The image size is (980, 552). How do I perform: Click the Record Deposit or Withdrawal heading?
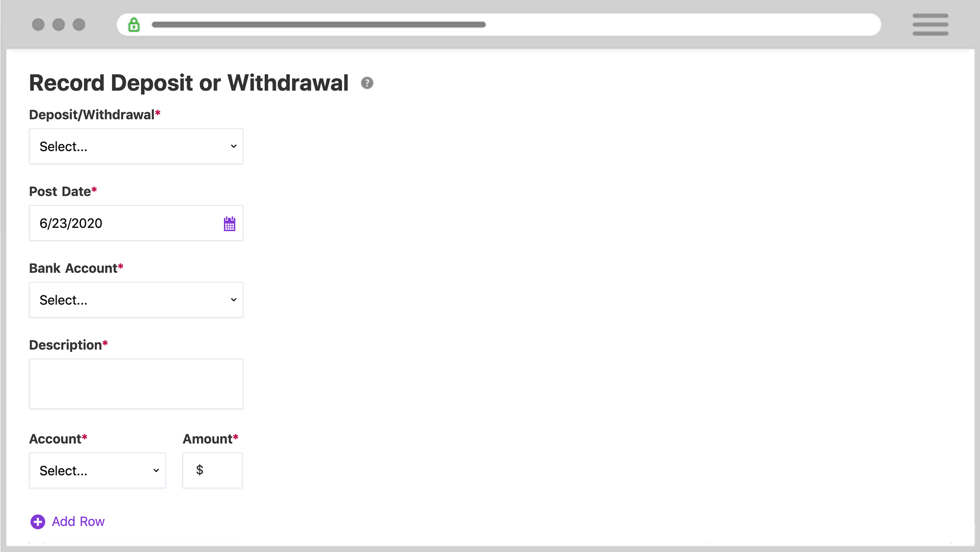click(189, 83)
